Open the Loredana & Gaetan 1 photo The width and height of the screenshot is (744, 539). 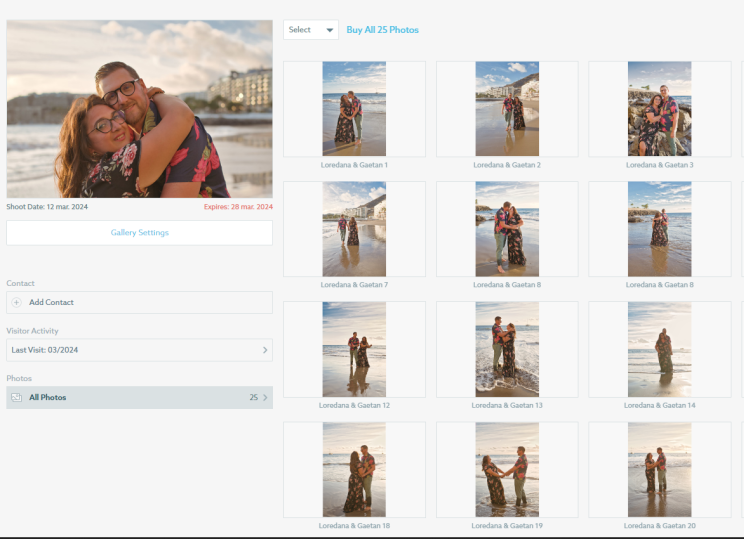(354, 108)
